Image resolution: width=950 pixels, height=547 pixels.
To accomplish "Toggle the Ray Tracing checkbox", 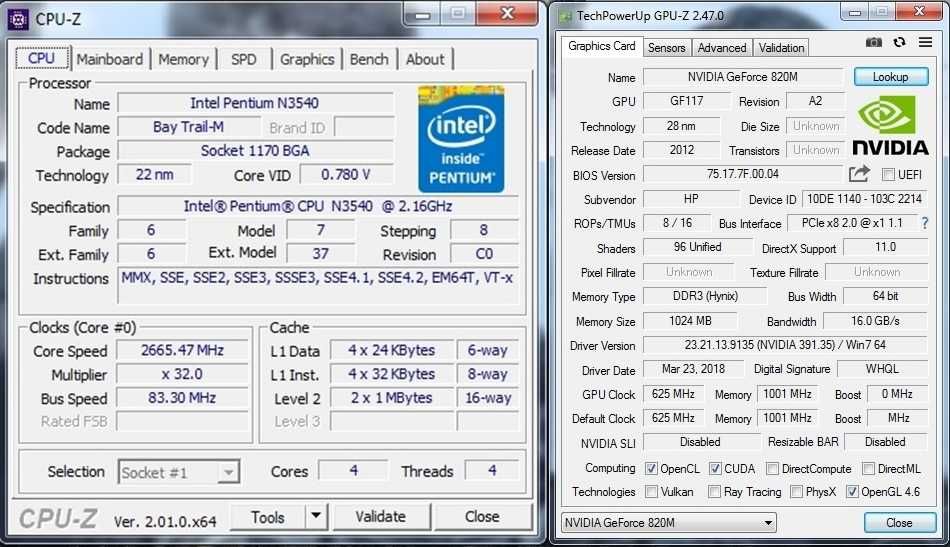I will pyautogui.click(x=714, y=491).
